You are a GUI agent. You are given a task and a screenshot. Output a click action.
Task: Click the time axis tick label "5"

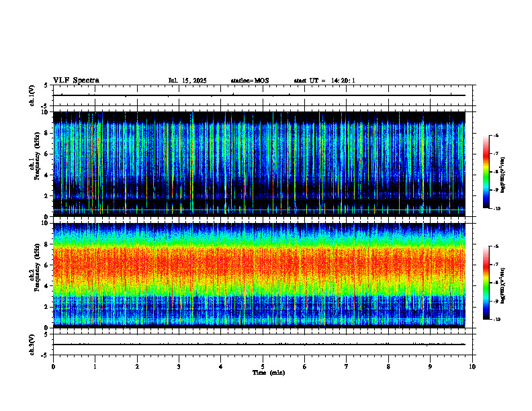click(x=263, y=367)
